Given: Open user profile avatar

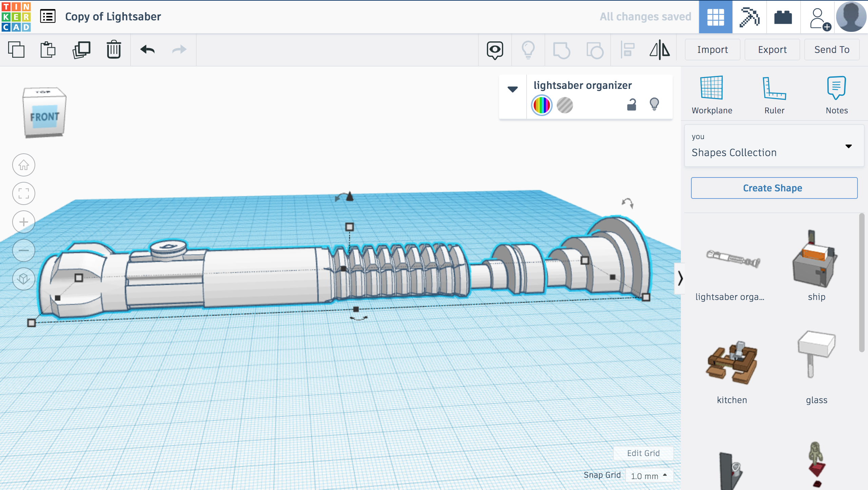Looking at the screenshot, I should tap(851, 17).
